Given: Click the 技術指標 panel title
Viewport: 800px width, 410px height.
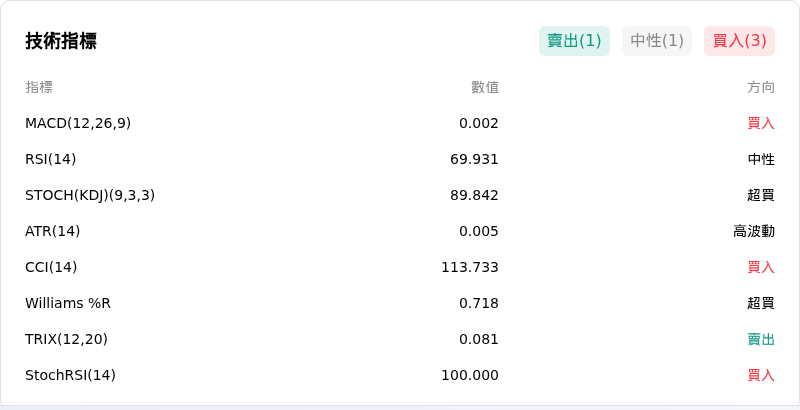Looking at the screenshot, I should pos(61,41).
